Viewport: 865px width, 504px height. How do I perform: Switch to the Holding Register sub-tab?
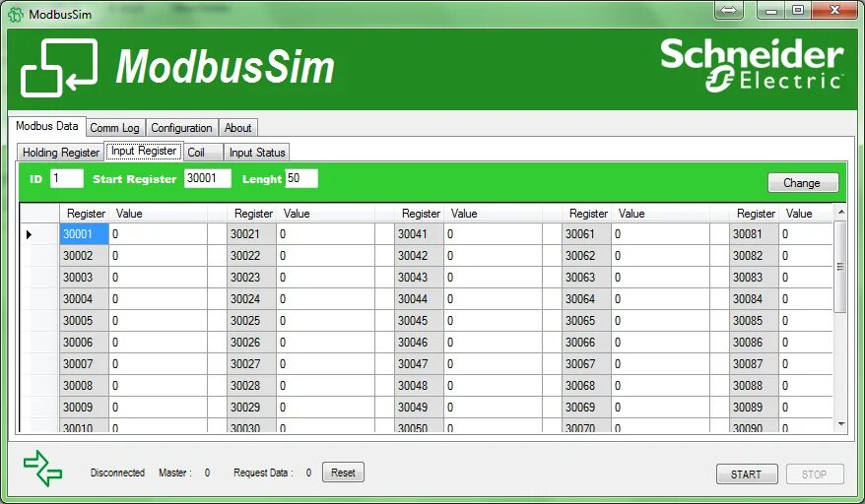pos(61,153)
